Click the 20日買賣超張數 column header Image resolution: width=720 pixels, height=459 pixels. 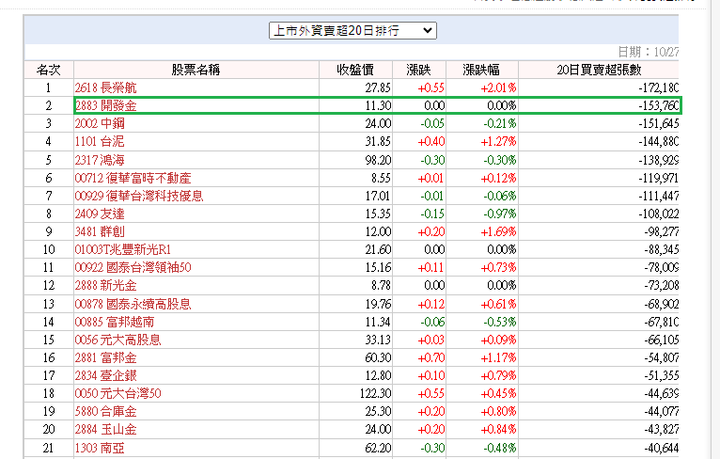599,70
